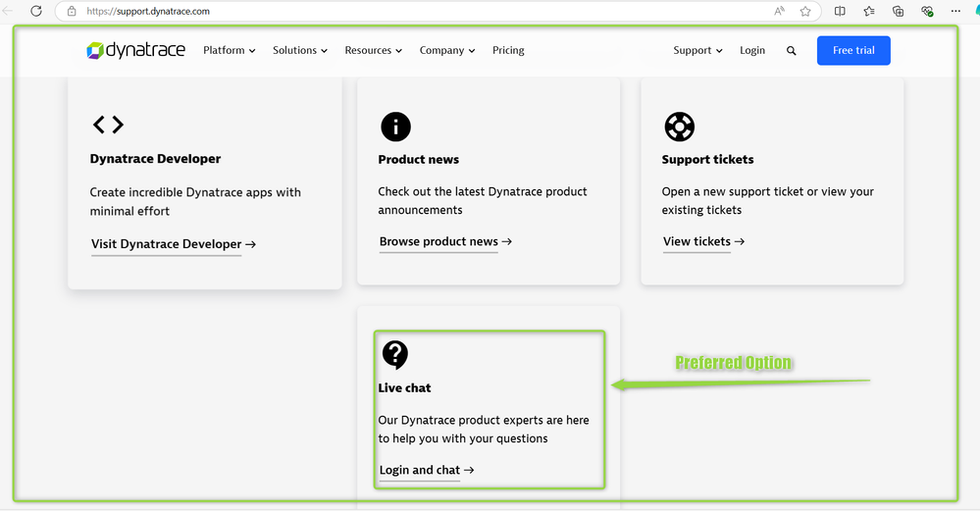Open browser split screen icon
The image size is (980, 511).
coord(840,12)
